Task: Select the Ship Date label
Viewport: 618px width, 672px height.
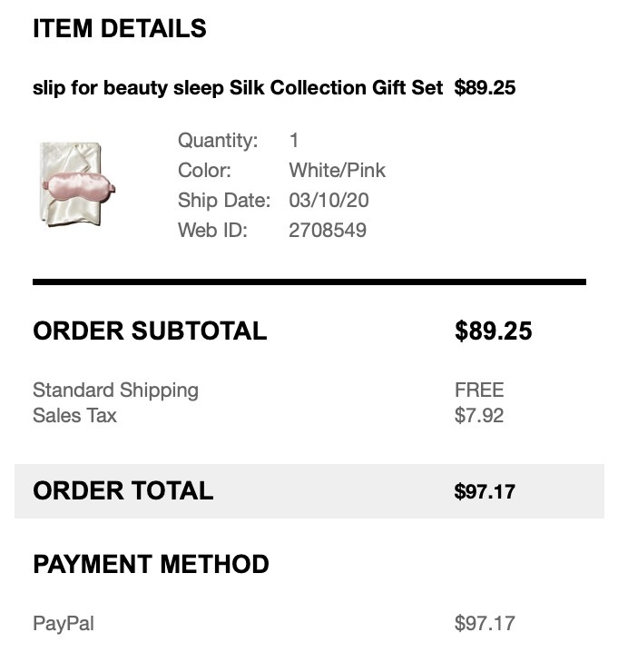Action: (x=224, y=201)
